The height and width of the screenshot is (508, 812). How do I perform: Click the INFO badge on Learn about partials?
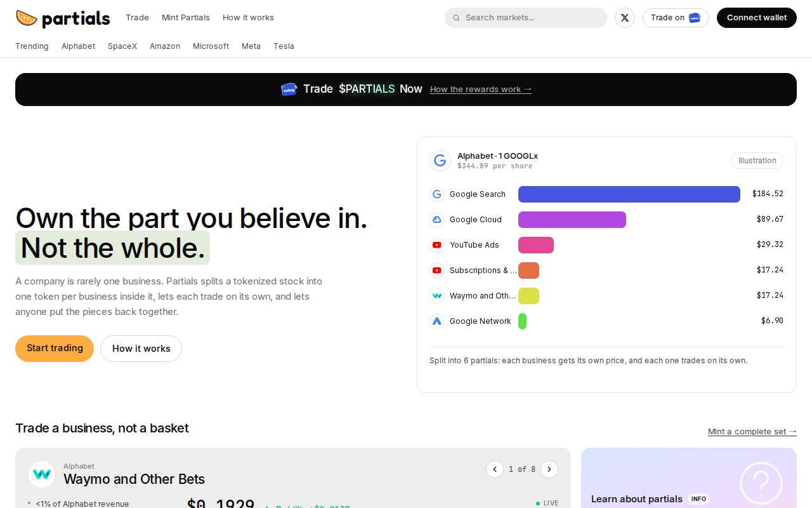click(698, 499)
